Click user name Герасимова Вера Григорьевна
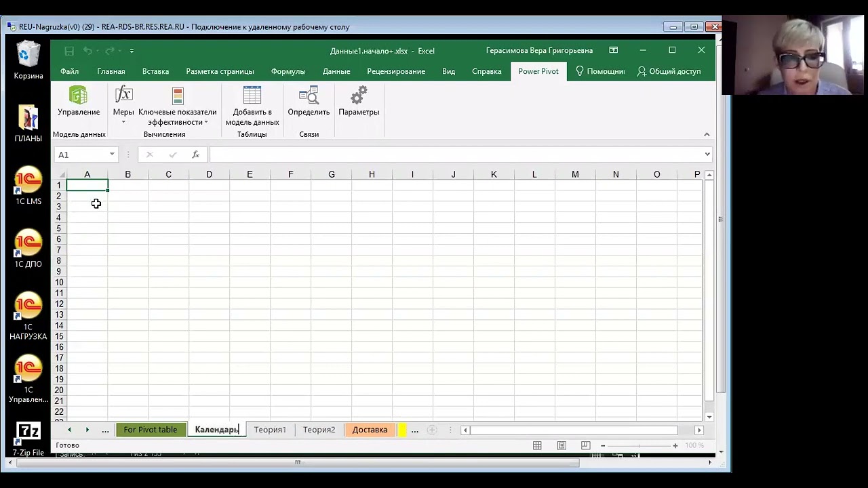Viewport: 868px width, 488px height. pyautogui.click(x=540, y=50)
